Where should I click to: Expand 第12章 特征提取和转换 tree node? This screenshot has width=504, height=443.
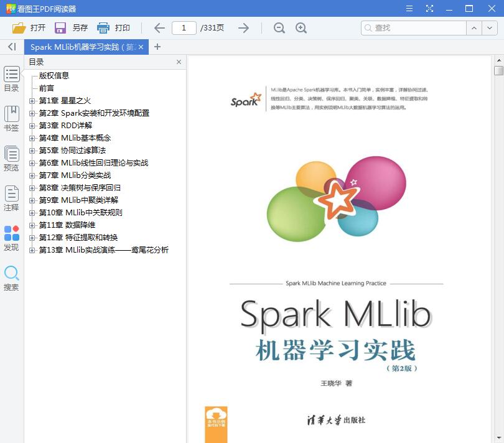[x=32, y=238]
